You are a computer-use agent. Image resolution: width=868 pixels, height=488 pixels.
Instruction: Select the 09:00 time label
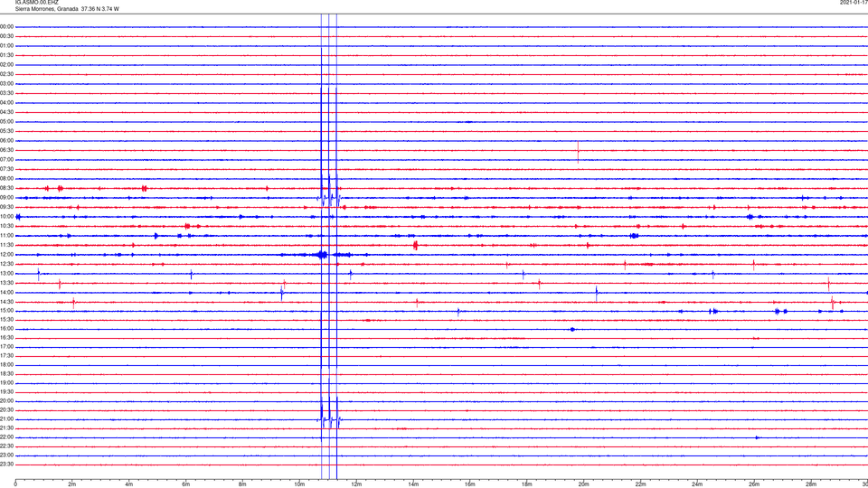[x=6, y=198]
